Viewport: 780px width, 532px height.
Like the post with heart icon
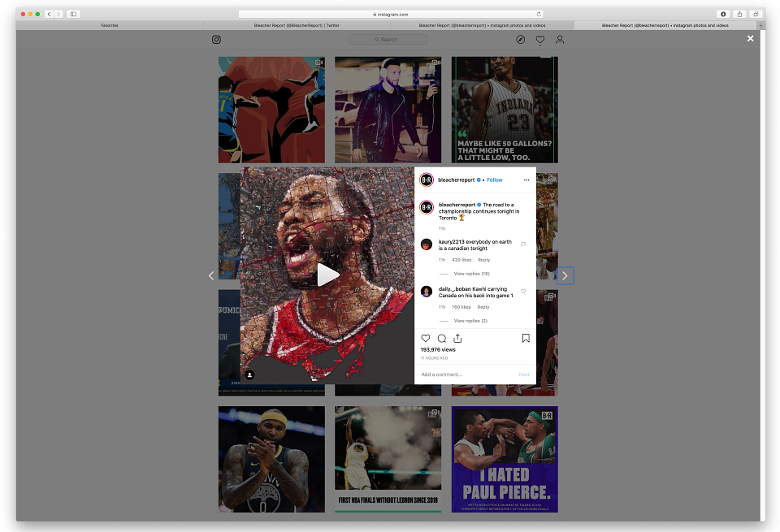tap(426, 339)
